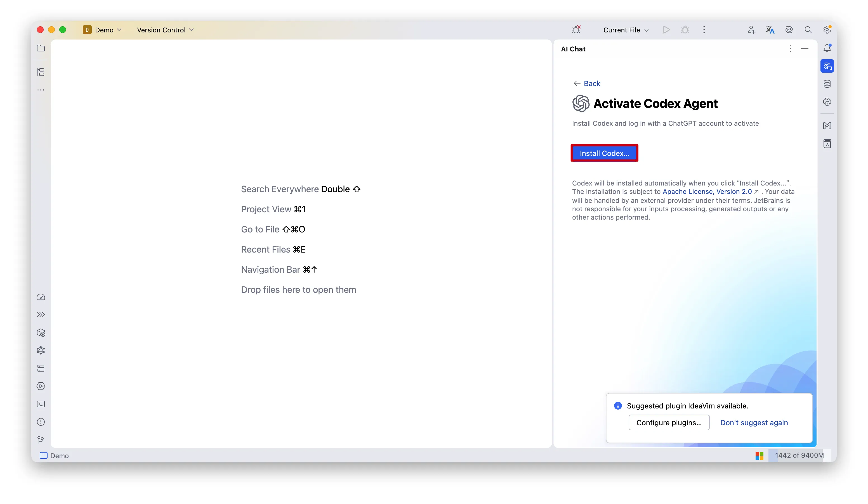This screenshot has height=504, width=868.
Task: Click the triple-chevron icon in the left sidebar
Action: pos(41,315)
